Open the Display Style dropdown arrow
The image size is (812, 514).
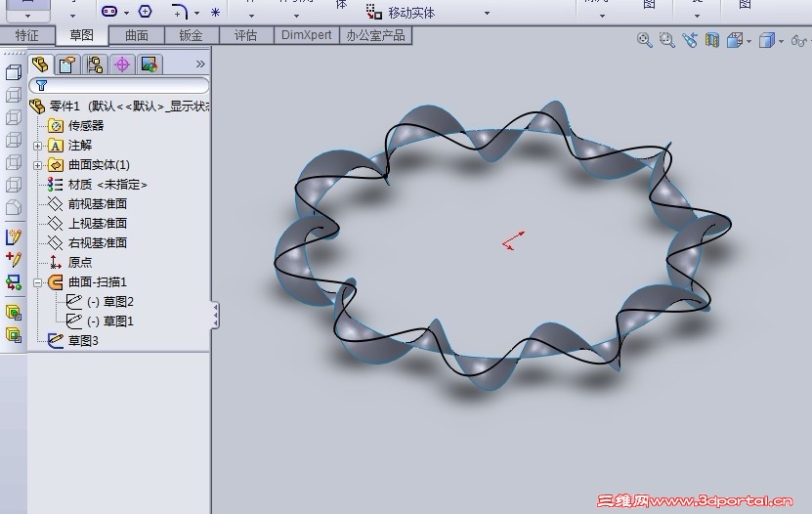pos(781,41)
